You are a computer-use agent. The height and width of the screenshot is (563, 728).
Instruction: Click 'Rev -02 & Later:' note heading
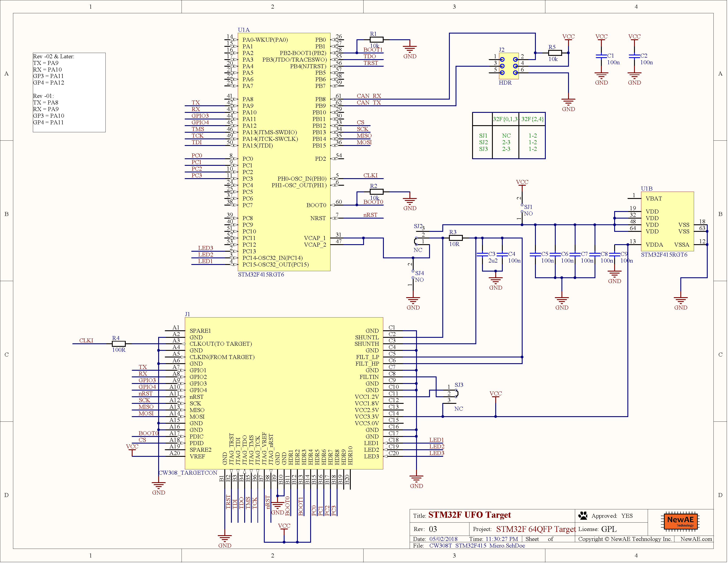point(54,57)
